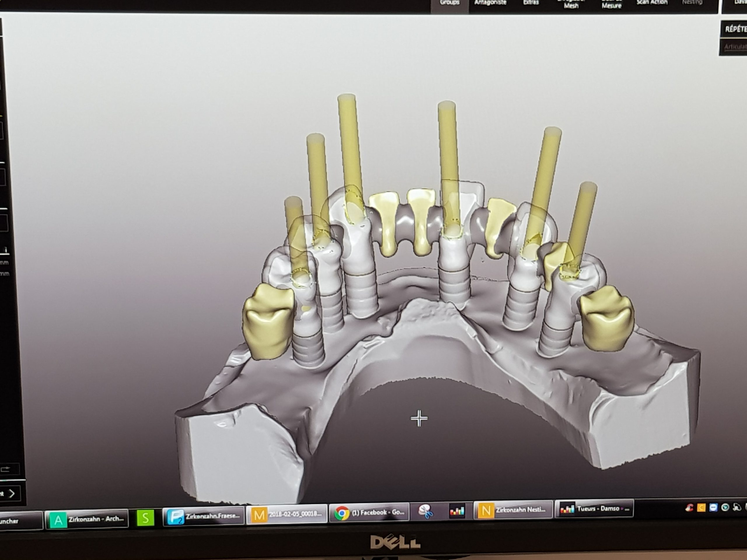747x560 pixels.
Task: Click the orange C system tray icon
Action: point(701,507)
